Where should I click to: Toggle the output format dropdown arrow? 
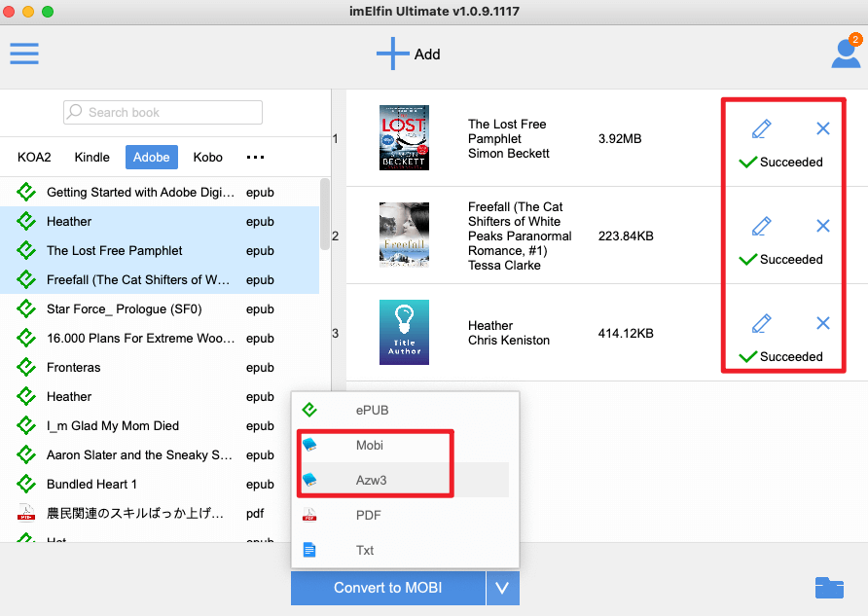point(503,588)
